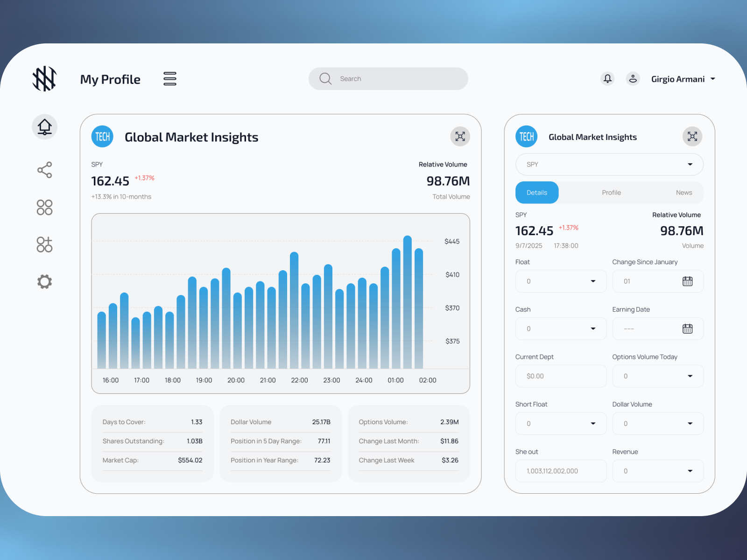
Task: Select the Details tab button
Action: pyautogui.click(x=536, y=192)
